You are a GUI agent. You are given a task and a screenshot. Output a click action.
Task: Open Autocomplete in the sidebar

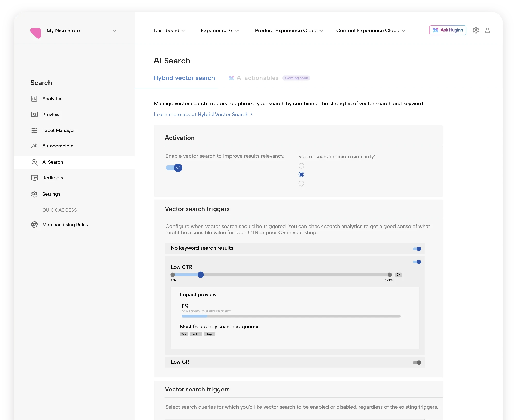coord(58,146)
